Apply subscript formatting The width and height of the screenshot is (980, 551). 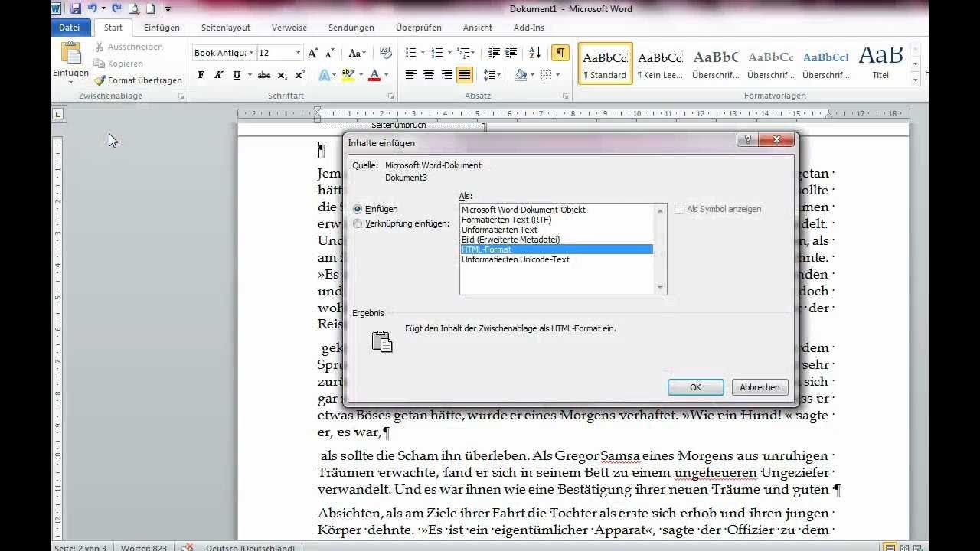coord(282,75)
